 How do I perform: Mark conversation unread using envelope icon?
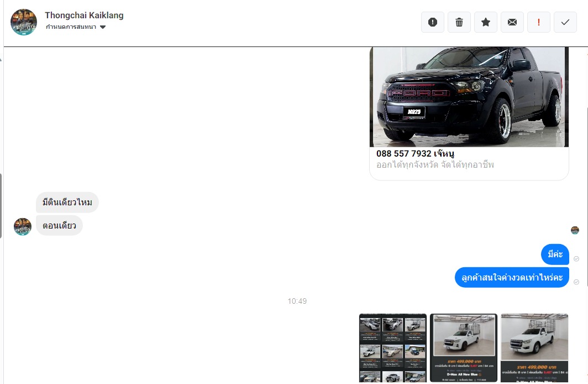(x=512, y=22)
